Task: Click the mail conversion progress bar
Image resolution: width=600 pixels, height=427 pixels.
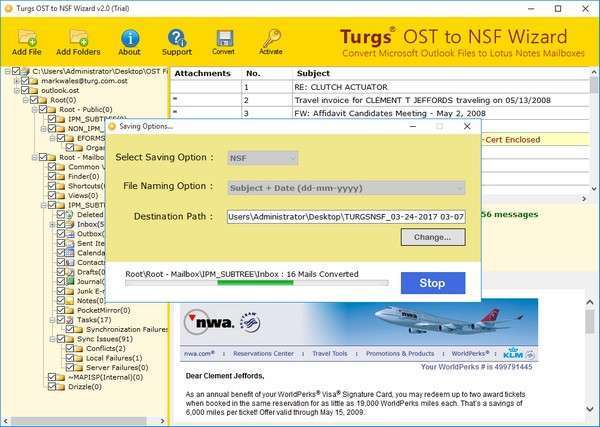Action: coord(255,283)
